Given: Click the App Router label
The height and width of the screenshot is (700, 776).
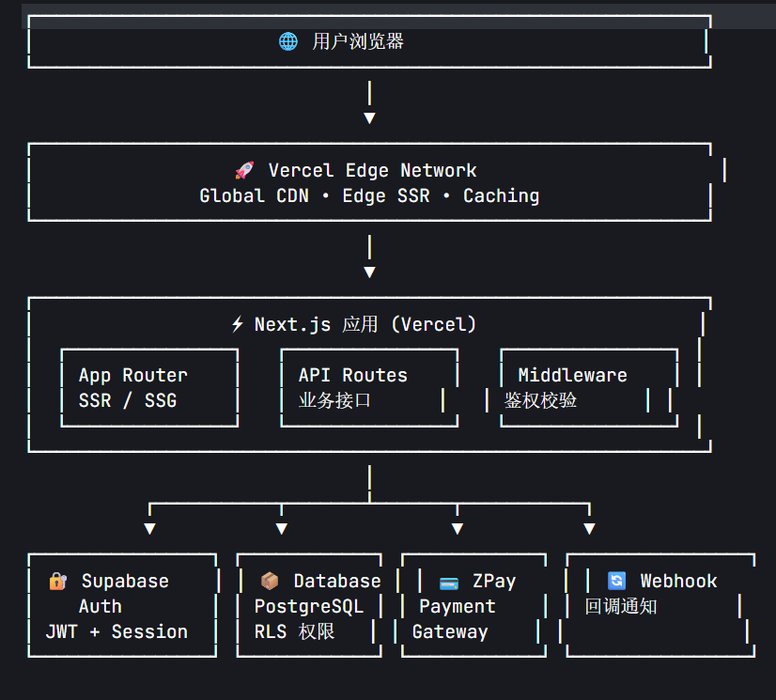Looking at the screenshot, I should [x=133, y=375].
